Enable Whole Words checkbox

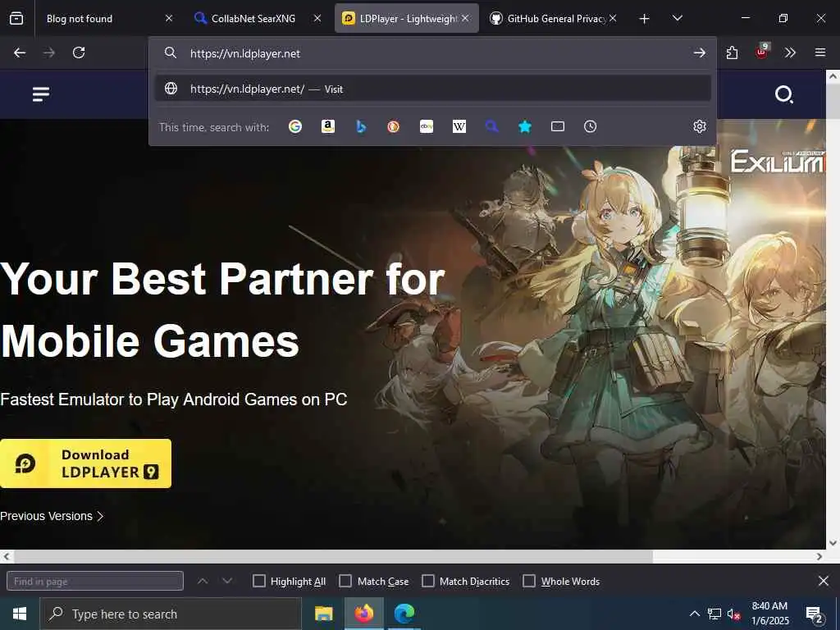click(x=529, y=581)
